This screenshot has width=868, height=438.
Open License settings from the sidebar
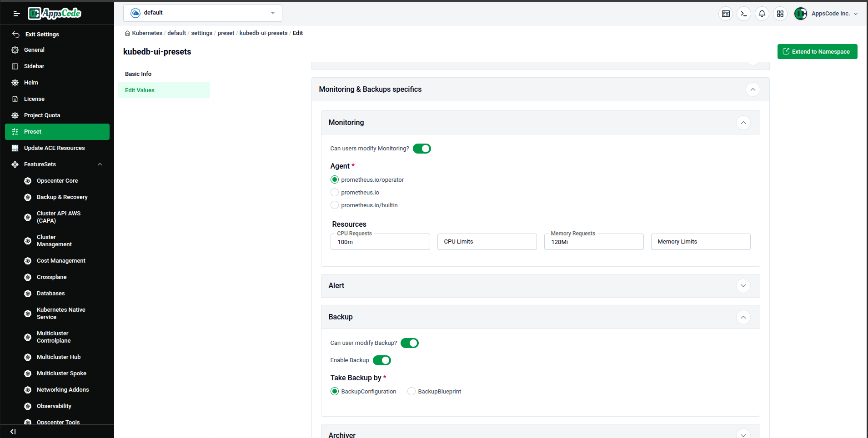click(15, 99)
